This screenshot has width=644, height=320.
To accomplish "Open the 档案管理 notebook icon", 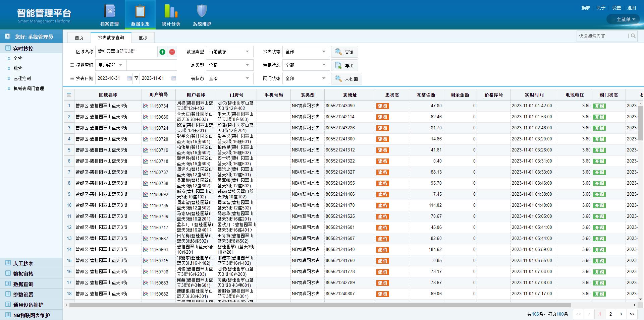I will click(x=109, y=11).
